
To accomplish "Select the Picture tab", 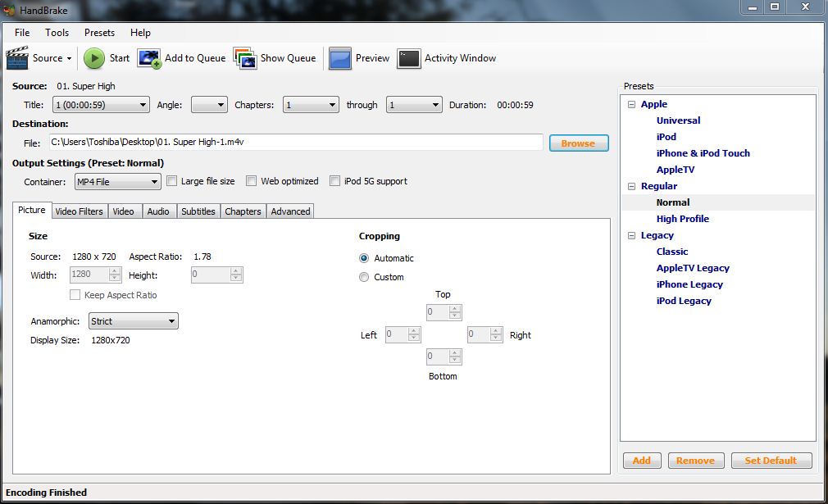I will (32, 210).
